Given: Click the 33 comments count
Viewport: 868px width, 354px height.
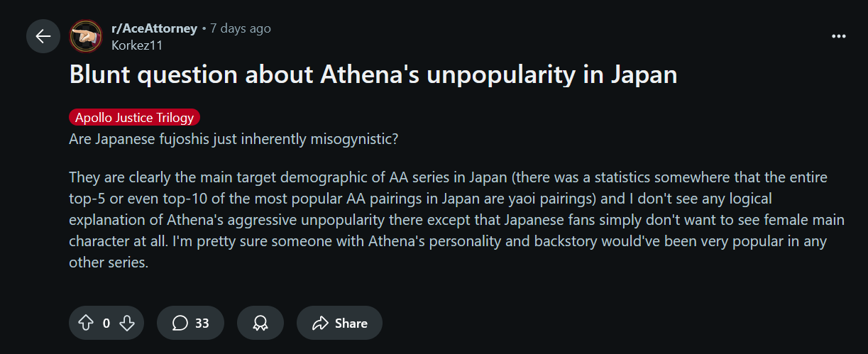Looking at the screenshot, I should tap(202, 323).
